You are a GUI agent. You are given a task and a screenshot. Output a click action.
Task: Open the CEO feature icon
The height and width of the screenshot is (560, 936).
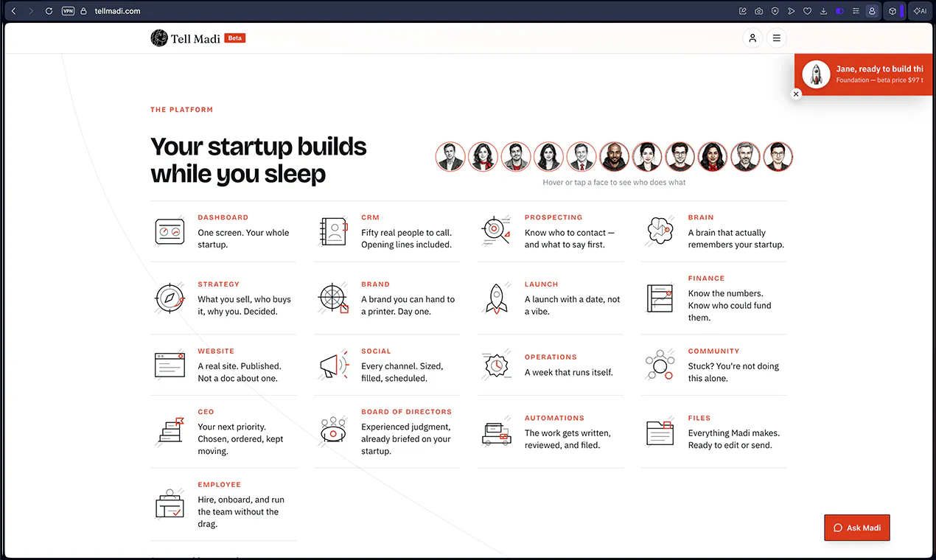point(170,431)
